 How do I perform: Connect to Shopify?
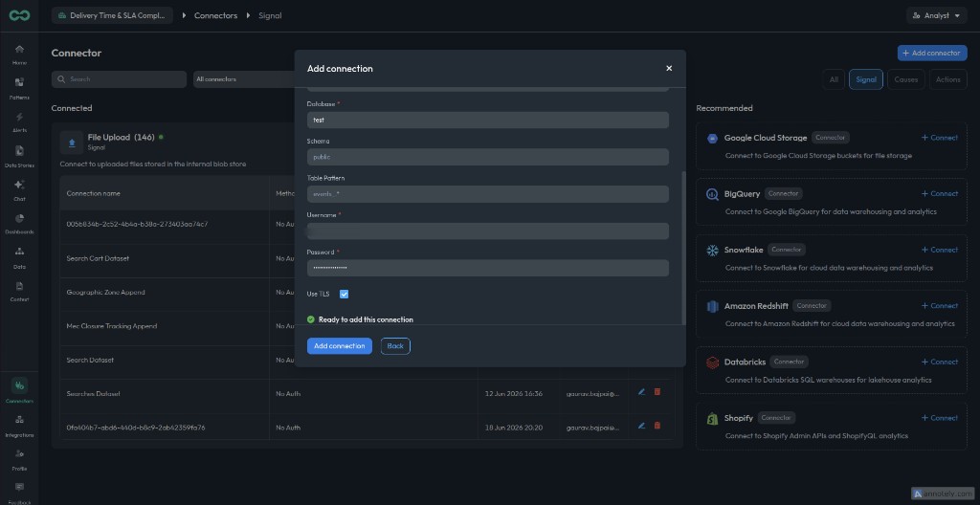[x=940, y=418]
